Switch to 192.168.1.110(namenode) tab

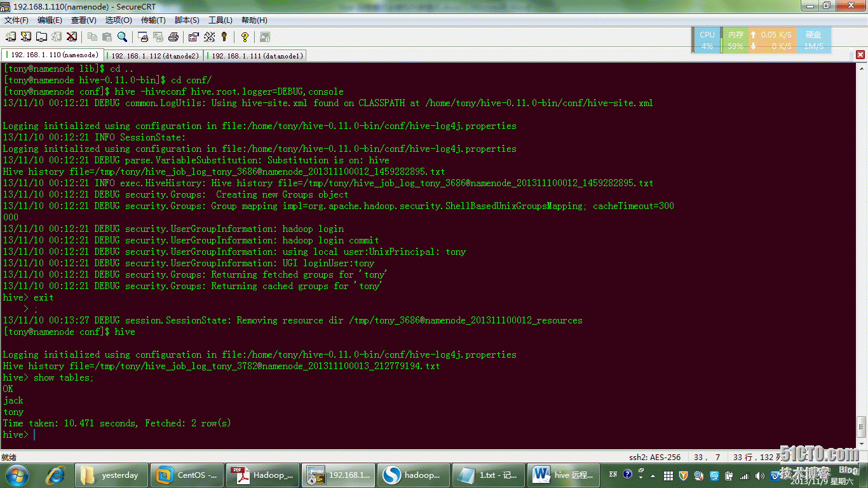point(52,55)
